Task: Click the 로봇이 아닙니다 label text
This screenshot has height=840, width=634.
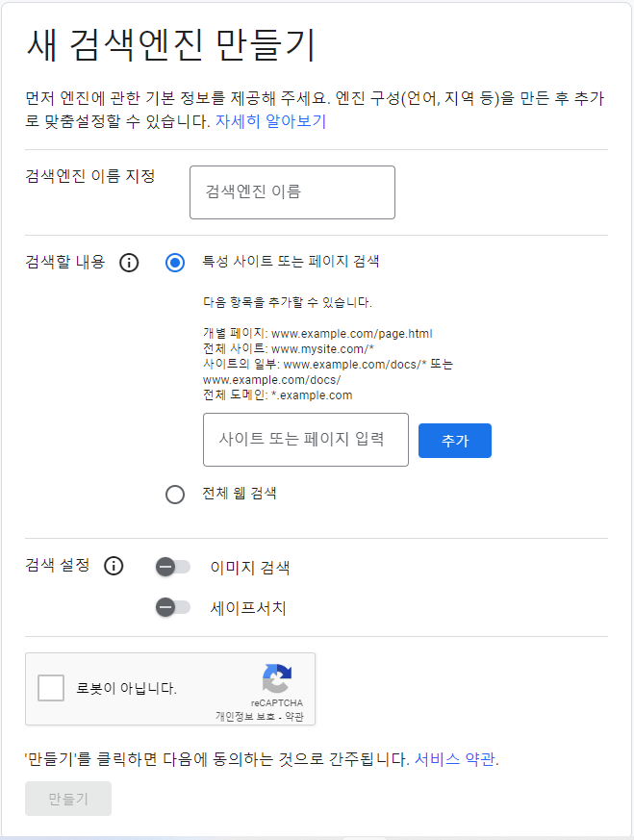Action: point(126,688)
